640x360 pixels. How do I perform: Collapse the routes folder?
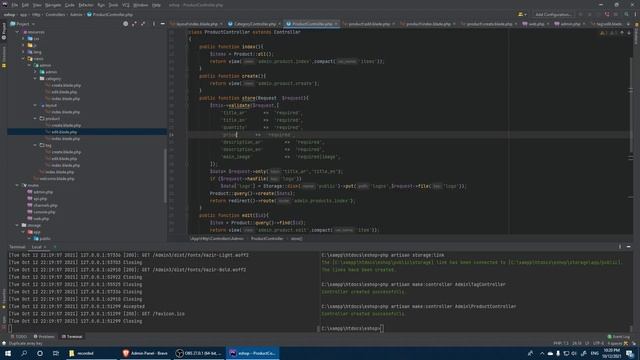17,185
